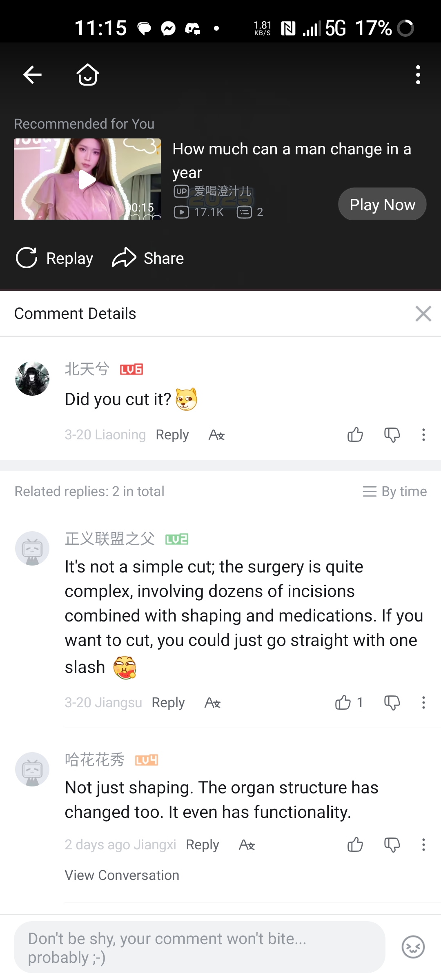Open more options for 北天兮's comment
This screenshot has width=441, height=980.
tap(423, 435)
